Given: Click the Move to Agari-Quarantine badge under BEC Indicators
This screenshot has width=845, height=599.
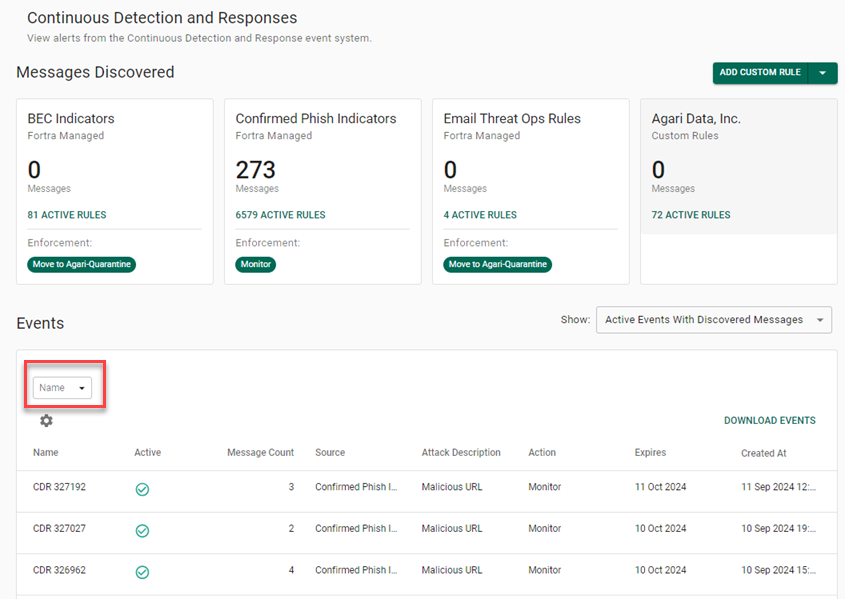Looking at the screenshot, I should click(81, 264).
